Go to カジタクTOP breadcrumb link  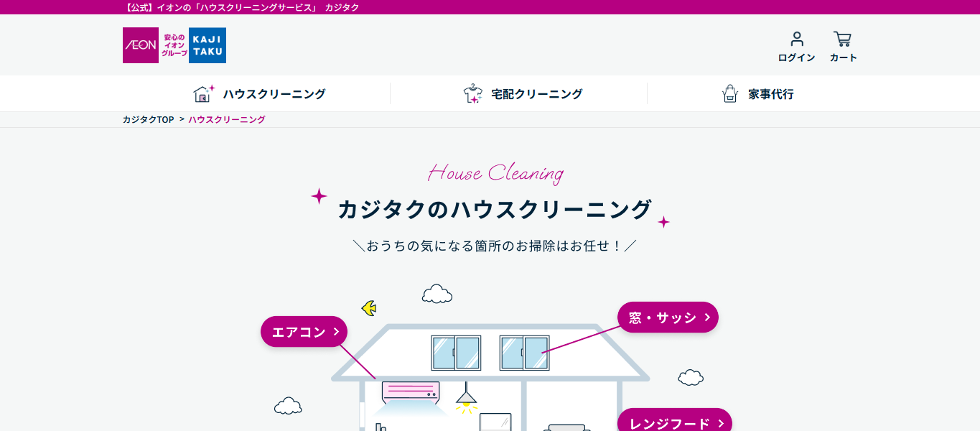click(x=149, y=119)
